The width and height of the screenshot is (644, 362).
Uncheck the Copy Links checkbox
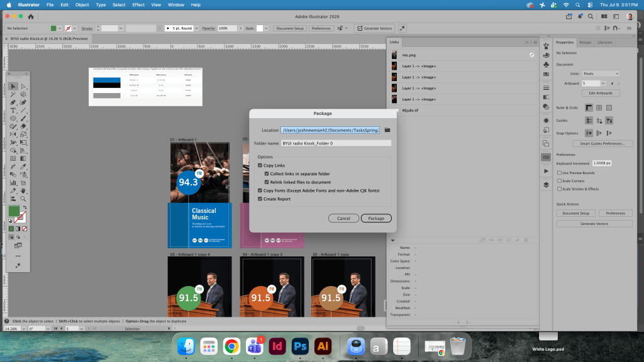[260, 165]
